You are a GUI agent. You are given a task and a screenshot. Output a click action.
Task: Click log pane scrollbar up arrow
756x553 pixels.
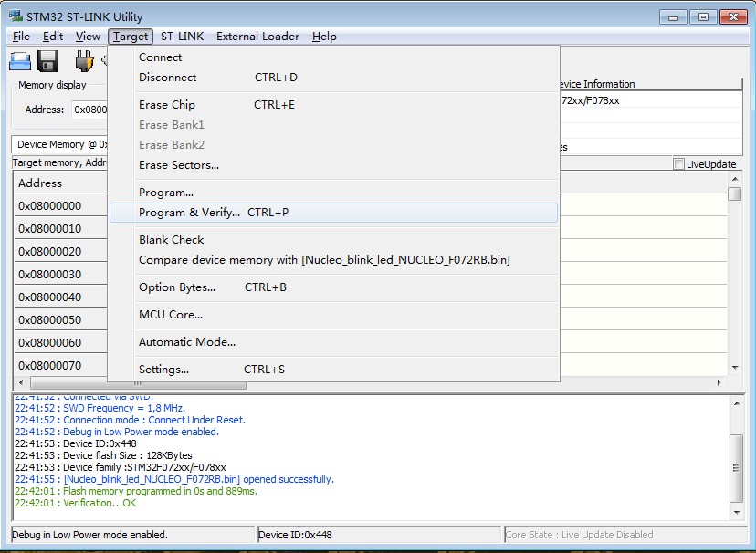tap(737, 403)
